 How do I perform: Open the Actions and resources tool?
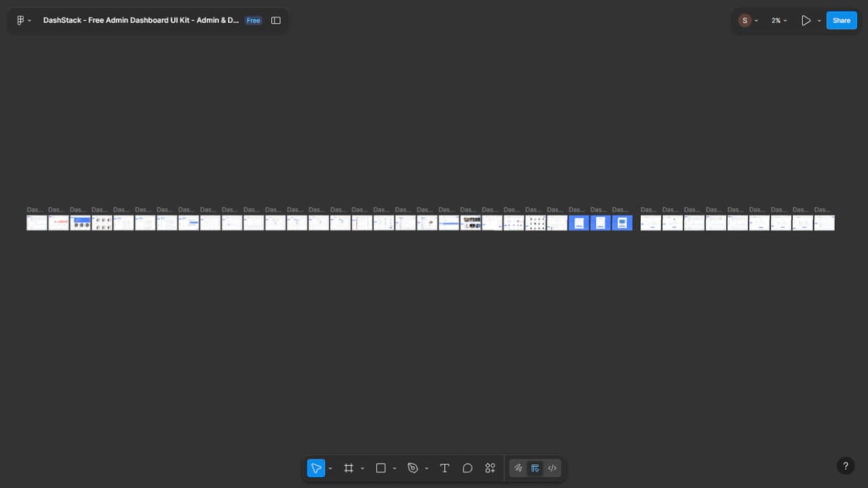pyautogui.click(x=490, y=468)
